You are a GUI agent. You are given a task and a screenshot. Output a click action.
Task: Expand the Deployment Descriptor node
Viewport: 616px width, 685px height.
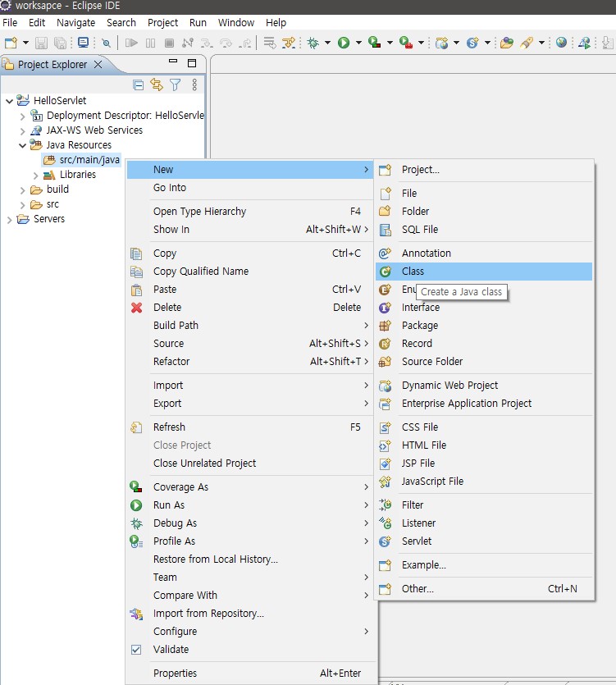(22, 116)
